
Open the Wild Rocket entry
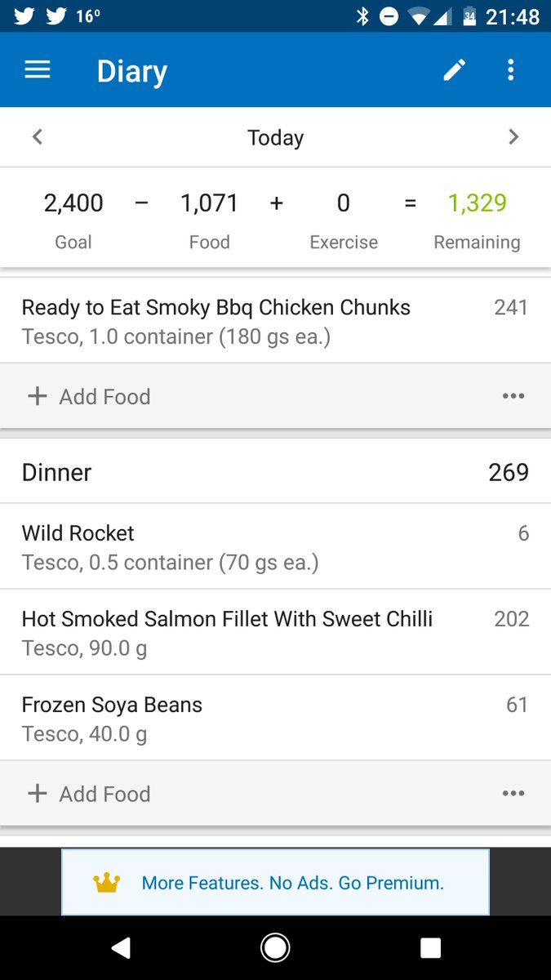click(x=275, y=546)
